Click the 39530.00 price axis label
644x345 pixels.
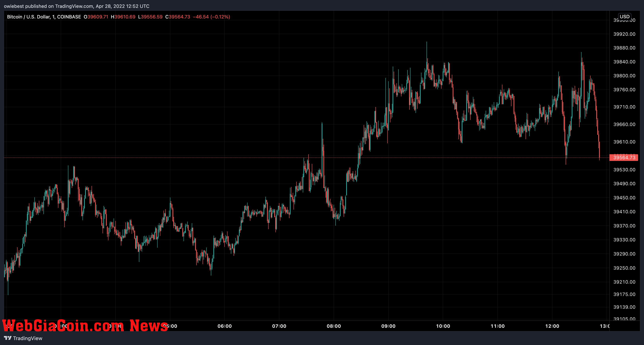[x=624, y=170]
